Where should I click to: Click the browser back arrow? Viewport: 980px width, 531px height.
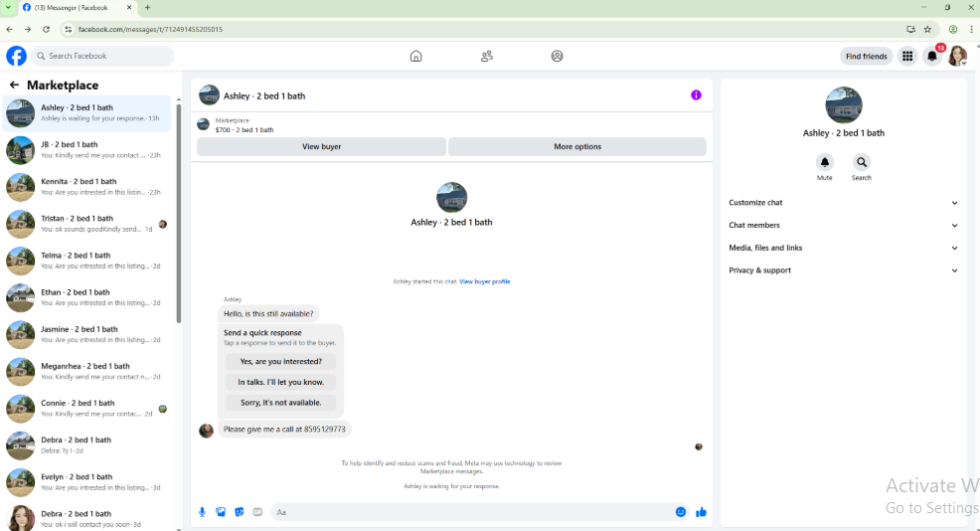(9, 30)
